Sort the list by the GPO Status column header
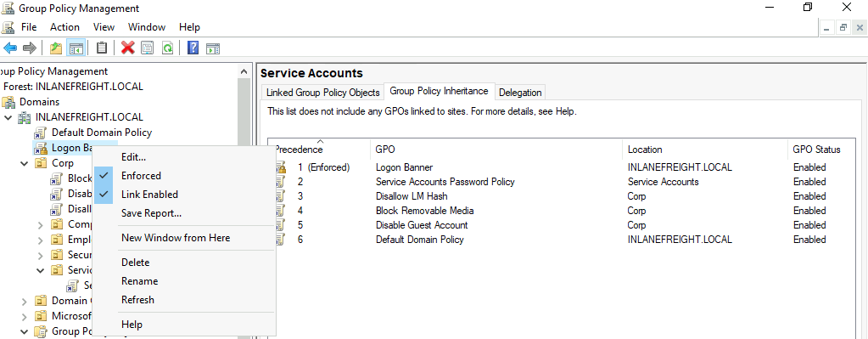This screenshot has width=868, height=339. pyautogui.click(x=817, y=150)
